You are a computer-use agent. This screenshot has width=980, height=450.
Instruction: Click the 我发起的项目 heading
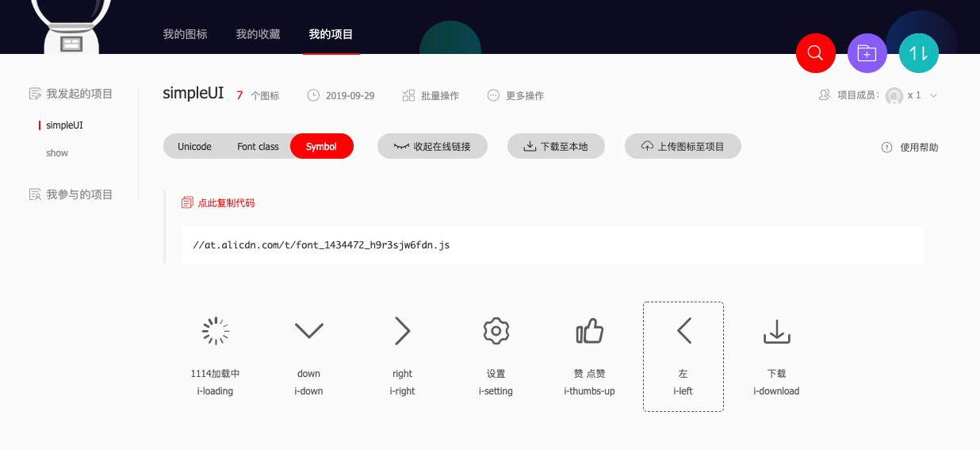(79, 94)
